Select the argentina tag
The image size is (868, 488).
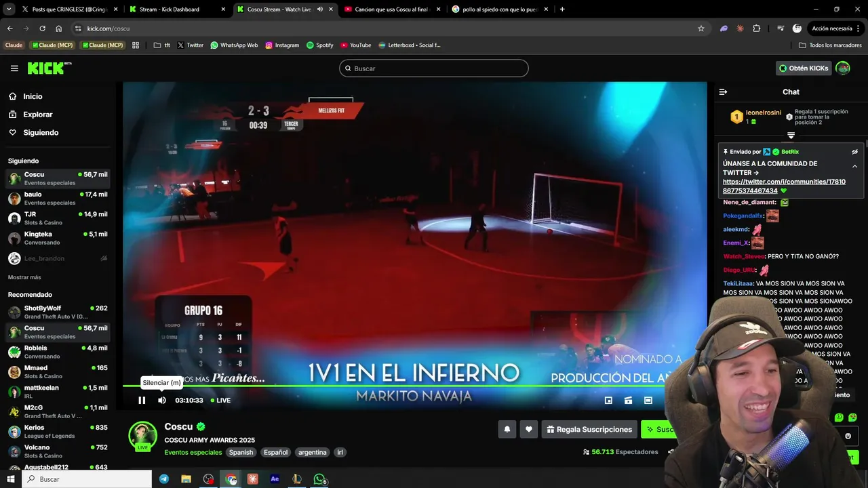pyautogui.click(x=313, y=452)
